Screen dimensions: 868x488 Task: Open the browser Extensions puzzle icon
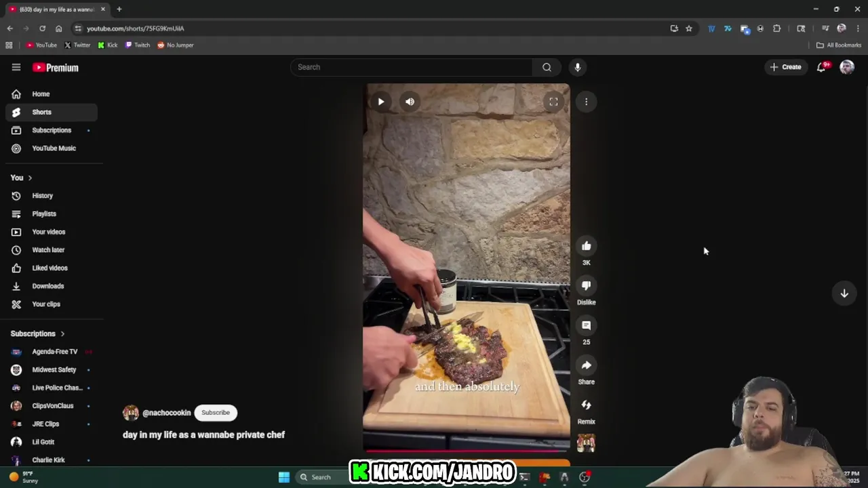776,28
